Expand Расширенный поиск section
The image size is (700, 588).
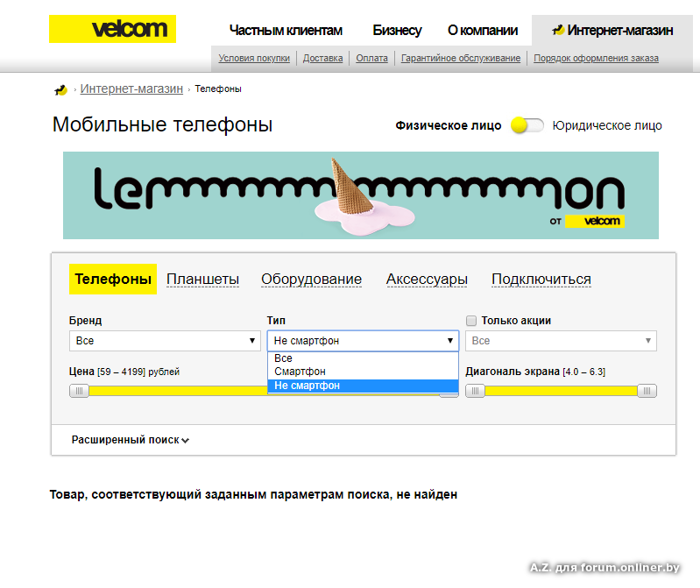(131, 440)
